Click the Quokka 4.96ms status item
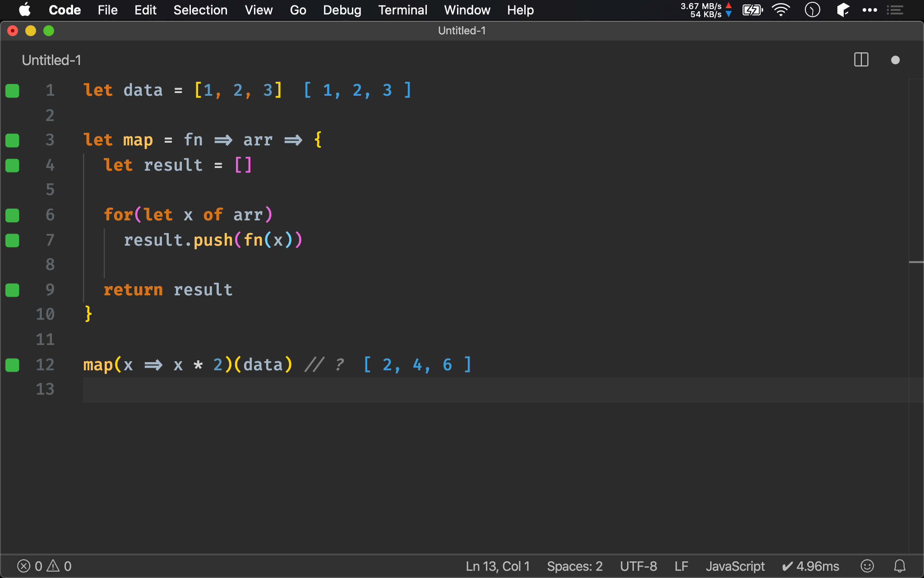This screenshot has width=924, height=578. point(810,566)
